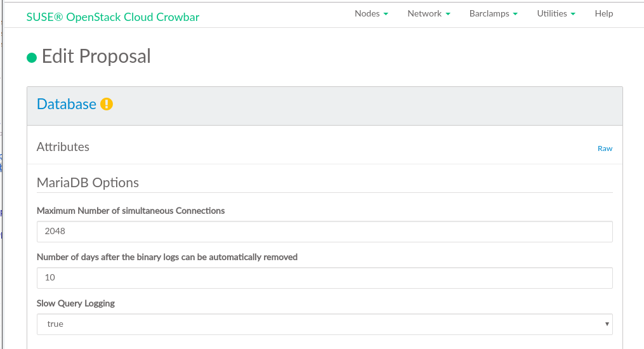Switch to Raw attributes view
Image resolution: width=644 pixels, height=349 pixels.
[x=605, y=148]
